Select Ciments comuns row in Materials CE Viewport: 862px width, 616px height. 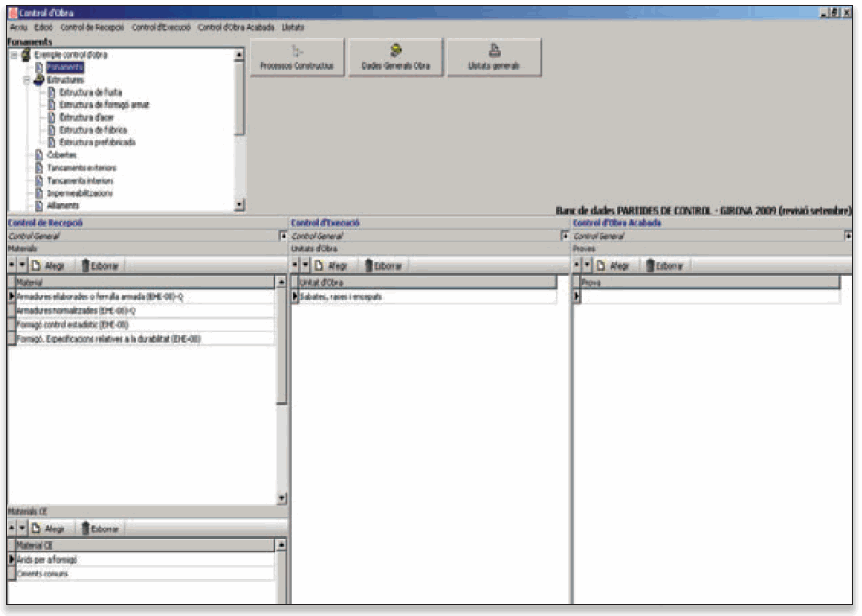(42, 574)
